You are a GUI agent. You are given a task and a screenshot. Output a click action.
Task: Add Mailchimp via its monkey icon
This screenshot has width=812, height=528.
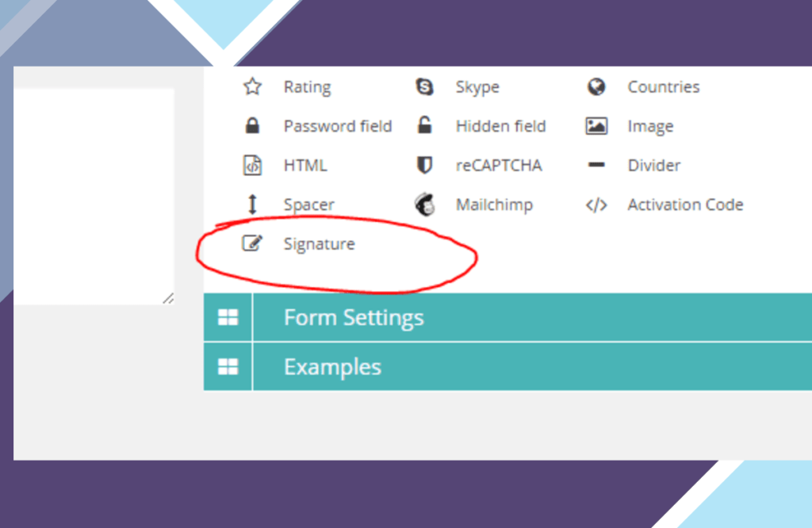point(425,205)
